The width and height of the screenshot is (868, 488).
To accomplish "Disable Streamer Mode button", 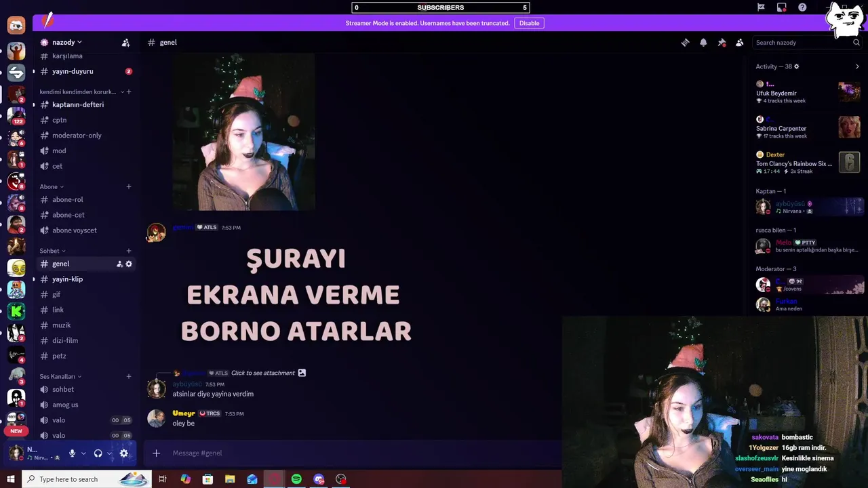I will [x=529, y=23].
